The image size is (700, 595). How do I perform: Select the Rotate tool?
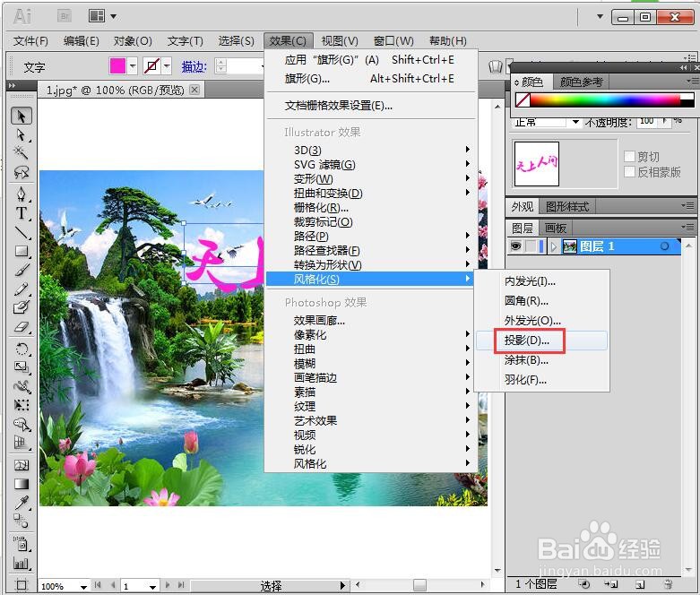[21, 349]
